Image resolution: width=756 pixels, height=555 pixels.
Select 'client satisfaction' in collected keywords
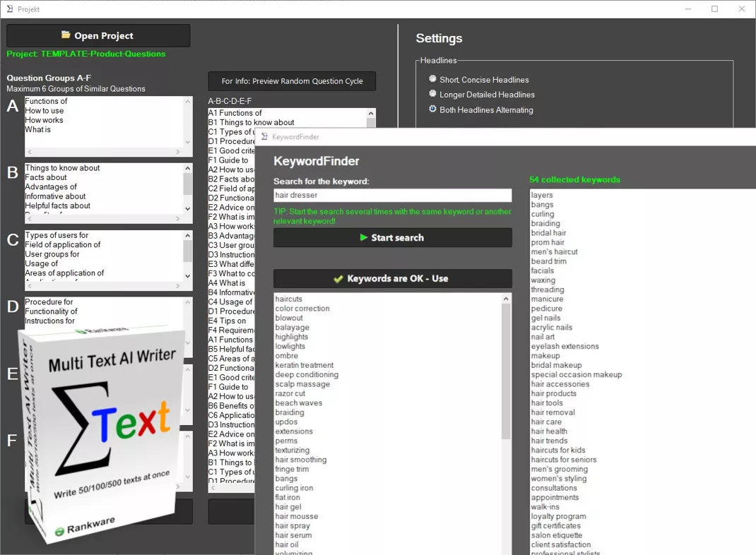pyautogui.click(x=561, y=544)
